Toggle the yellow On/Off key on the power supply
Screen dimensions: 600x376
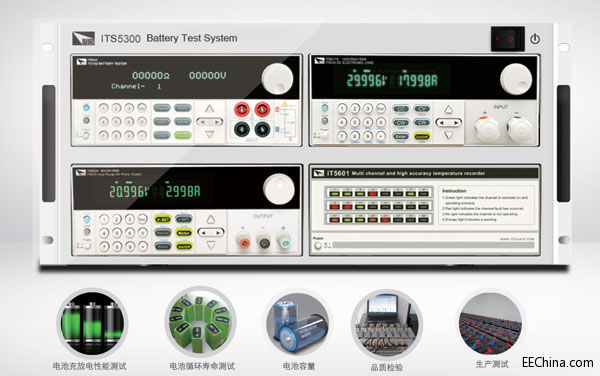(184, 247)
